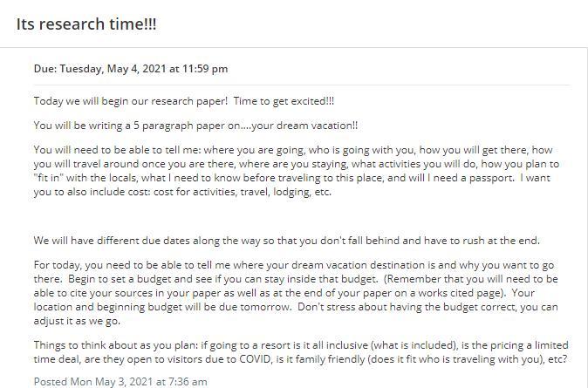Click the 'Things to think about as you plan' sentence

[117, 345]
